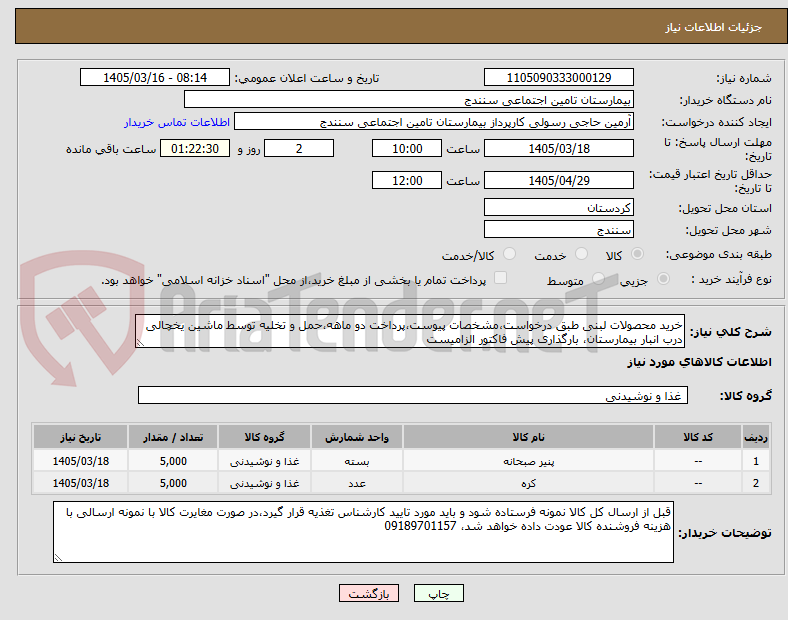Screen dimensions: 788x620
Task: Open the اطلاعات تماس خریدار link
Action: [x=177, y=122]
